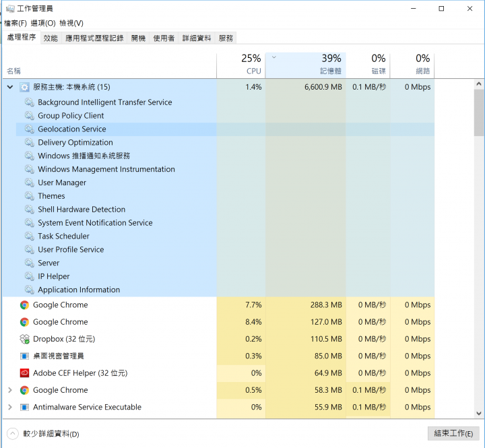The height and width of the screenshot is (448, 485).
Task: Click the 結束工作(E) button
Action: (453, 433)
